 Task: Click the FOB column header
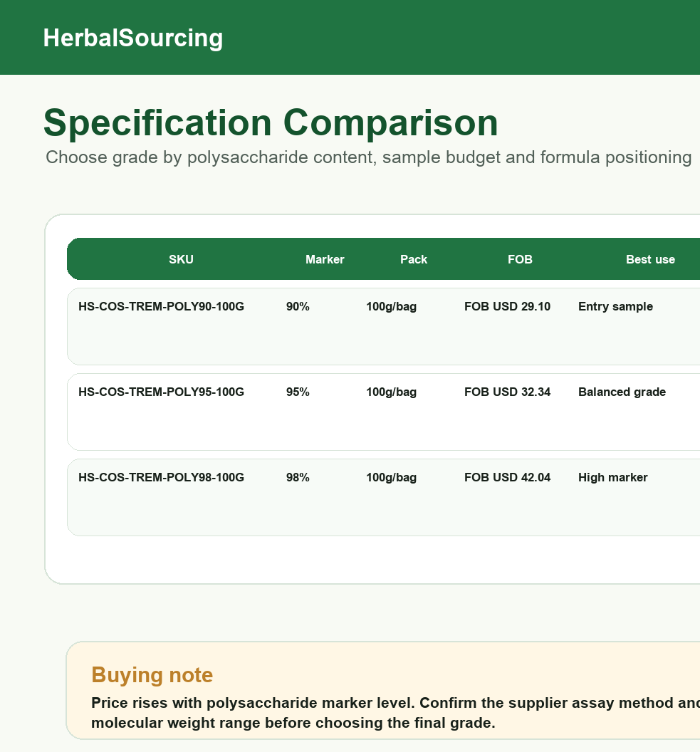coord(520,259)
